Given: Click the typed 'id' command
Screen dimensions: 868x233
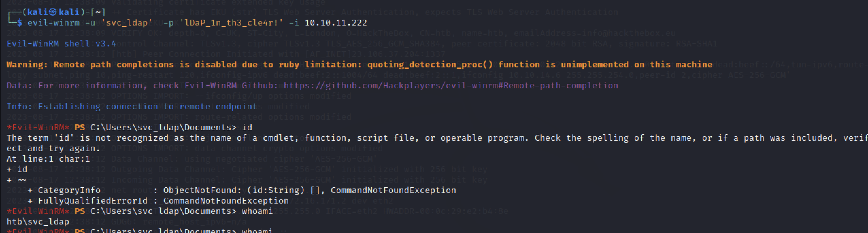Looking at the screenshot, I should 247,127.
